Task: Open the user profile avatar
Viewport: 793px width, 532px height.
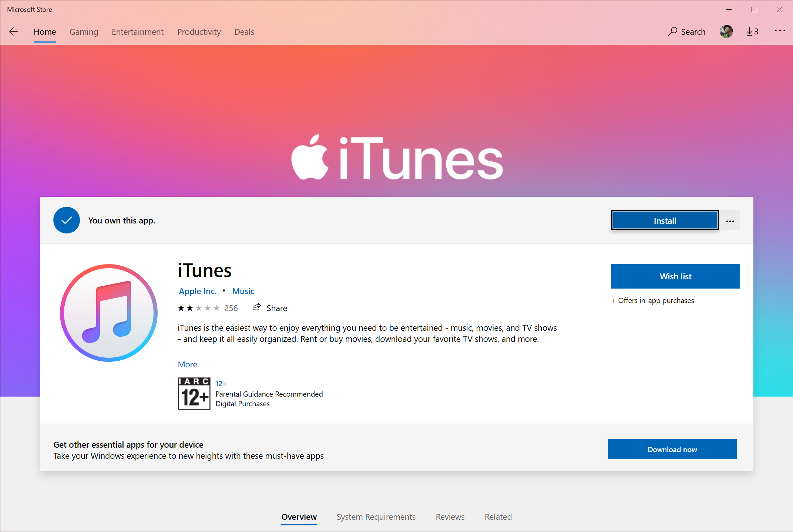Action: point(726,32)
